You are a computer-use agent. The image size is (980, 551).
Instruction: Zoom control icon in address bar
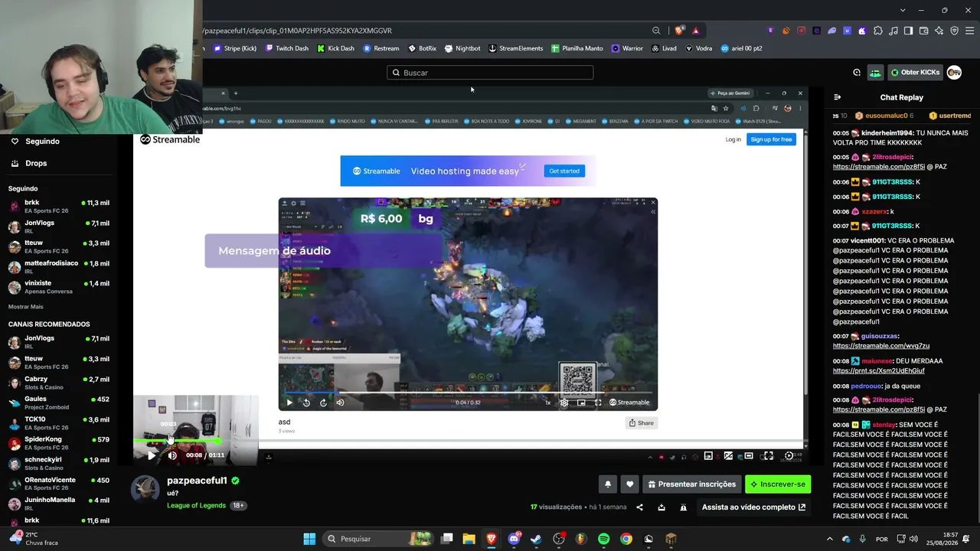(656, 31)
